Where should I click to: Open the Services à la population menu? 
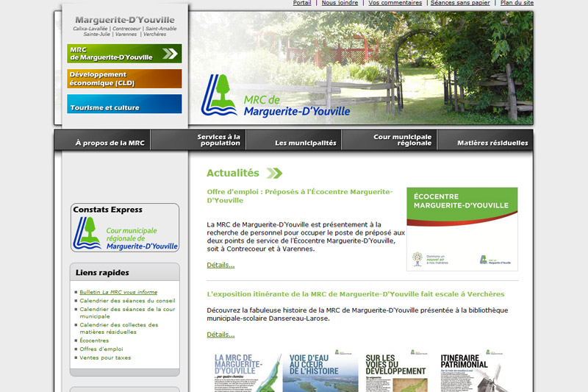point(198,140)
